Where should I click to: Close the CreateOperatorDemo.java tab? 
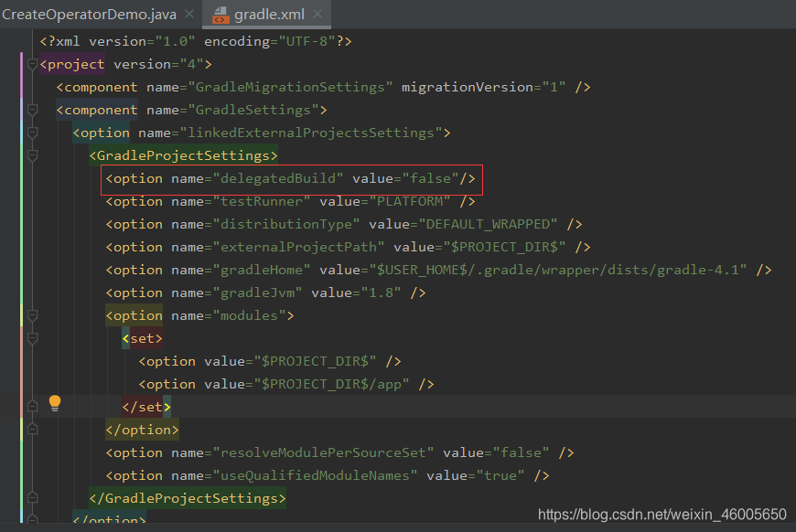(x=189, y=15)
